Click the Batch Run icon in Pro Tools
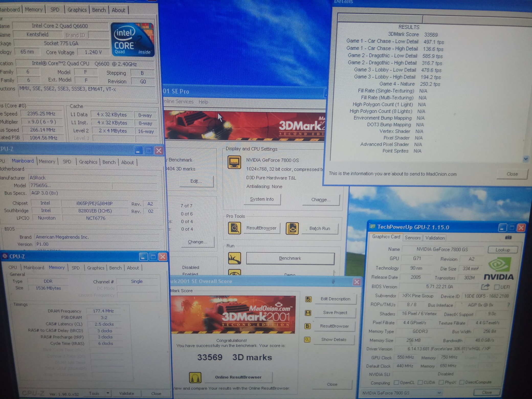The image size is (532, 399). click(292, 228)
